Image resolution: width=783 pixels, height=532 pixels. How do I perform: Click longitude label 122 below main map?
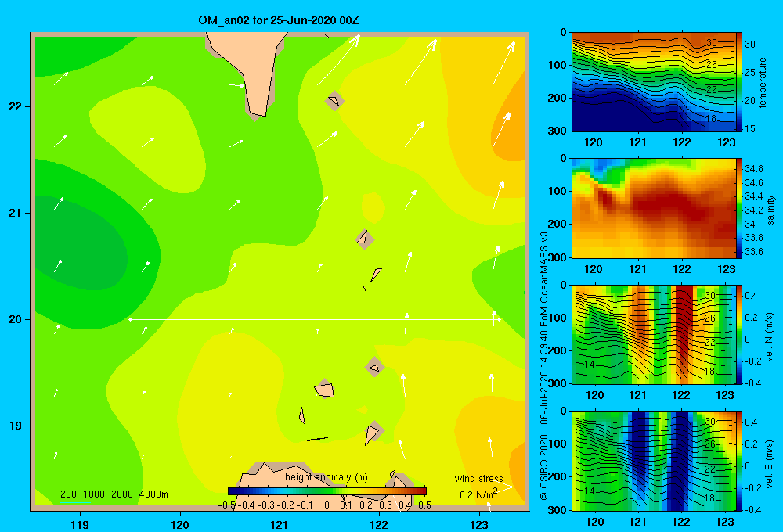[x=379, y=524]
